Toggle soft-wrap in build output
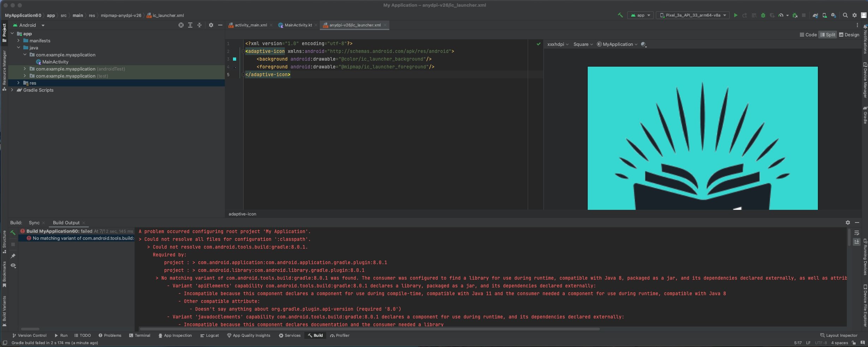 (x=857, y=233)
